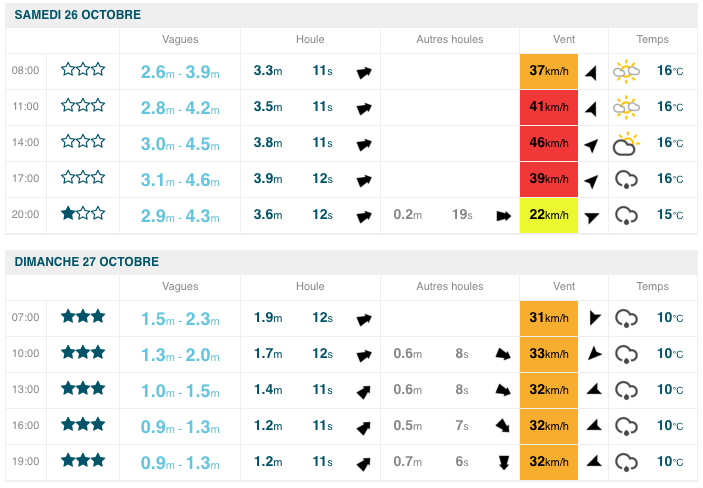Click the rain cloud icon for Saturday 17:00
Viewport: 703px width, 488px height.
pyautogui.click(x=627, y=180)
